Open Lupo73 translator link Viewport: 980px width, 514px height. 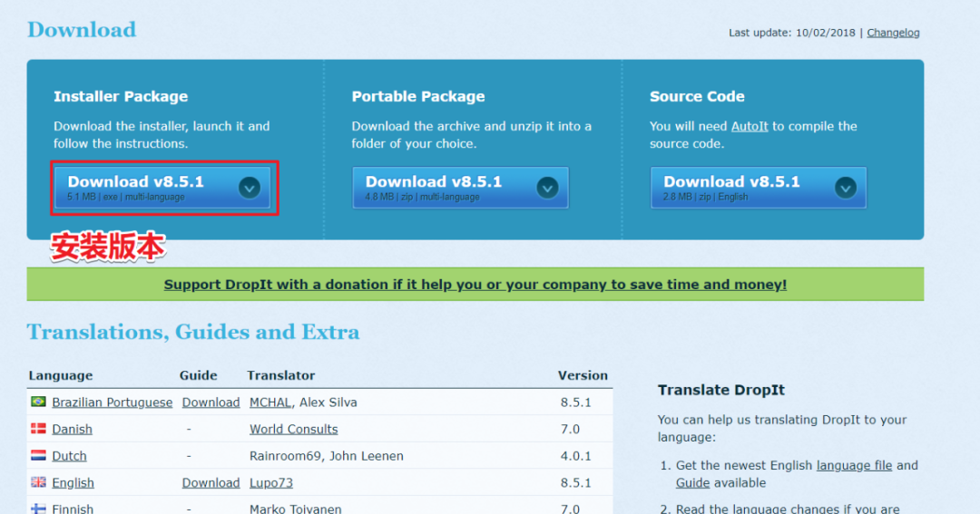pos(270,483)
